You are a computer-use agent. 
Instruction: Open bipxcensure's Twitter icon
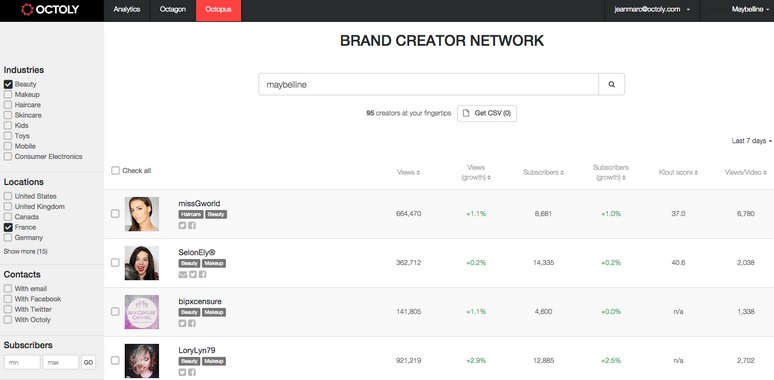tap(182, 323)
